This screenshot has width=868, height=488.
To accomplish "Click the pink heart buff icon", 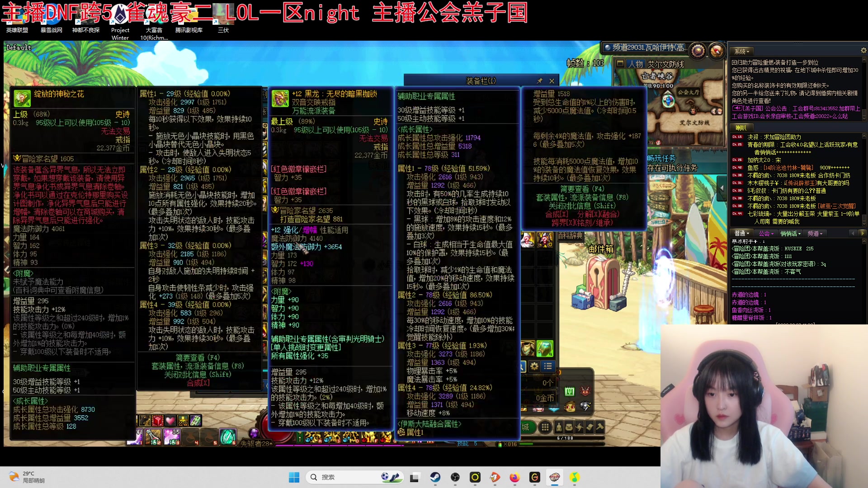I will pos(170,421).
